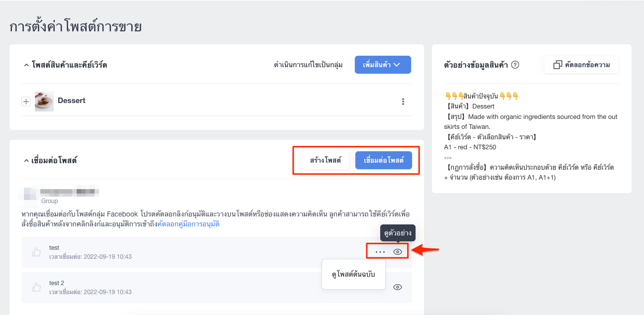Open the ellipsis menu on test post
644x315 pixels.
click(x=381, y=252)
